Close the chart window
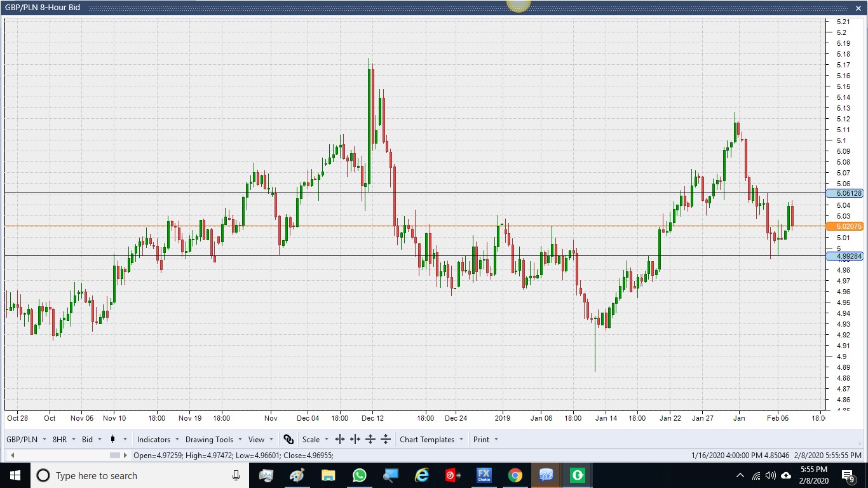 (x=858, y=8)
